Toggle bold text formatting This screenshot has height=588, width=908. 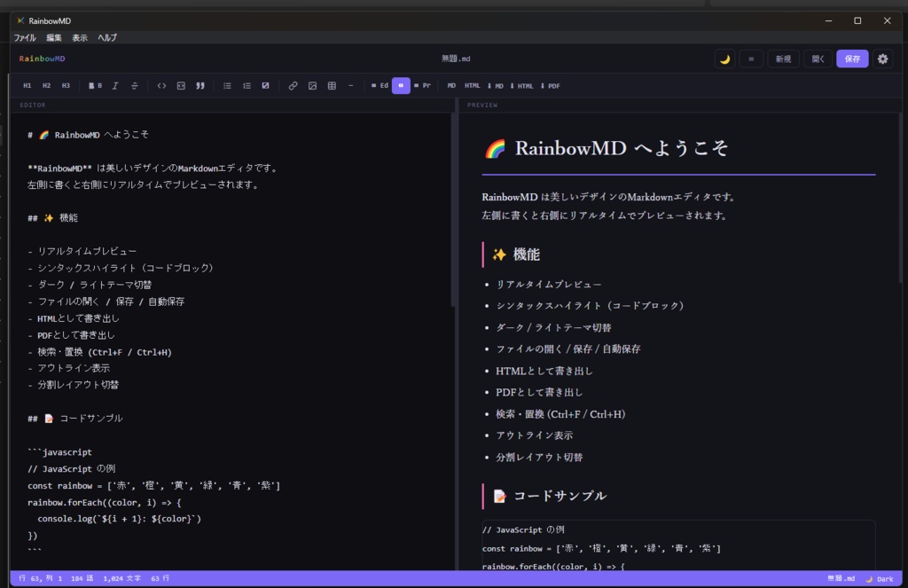point(94,85)
